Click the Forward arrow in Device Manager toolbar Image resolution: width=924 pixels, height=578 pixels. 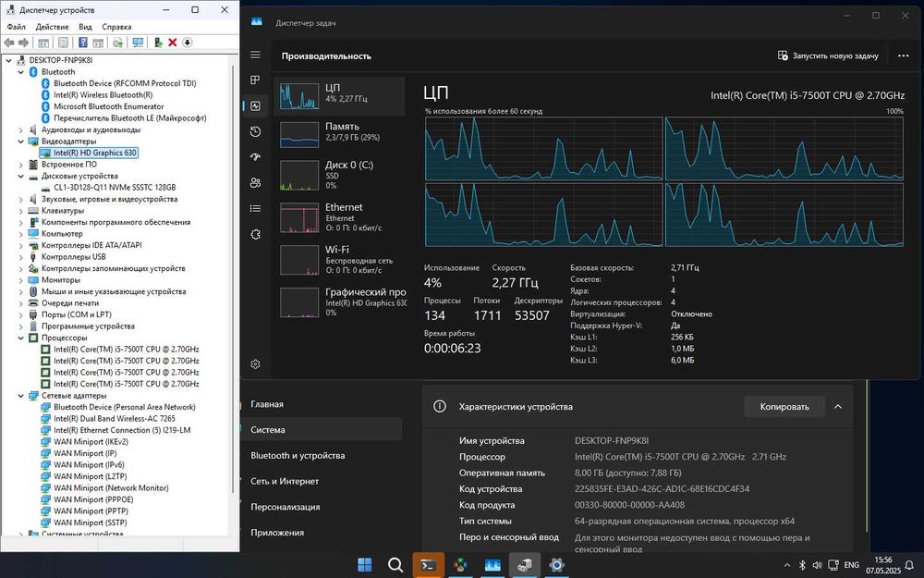coord(24,43)
